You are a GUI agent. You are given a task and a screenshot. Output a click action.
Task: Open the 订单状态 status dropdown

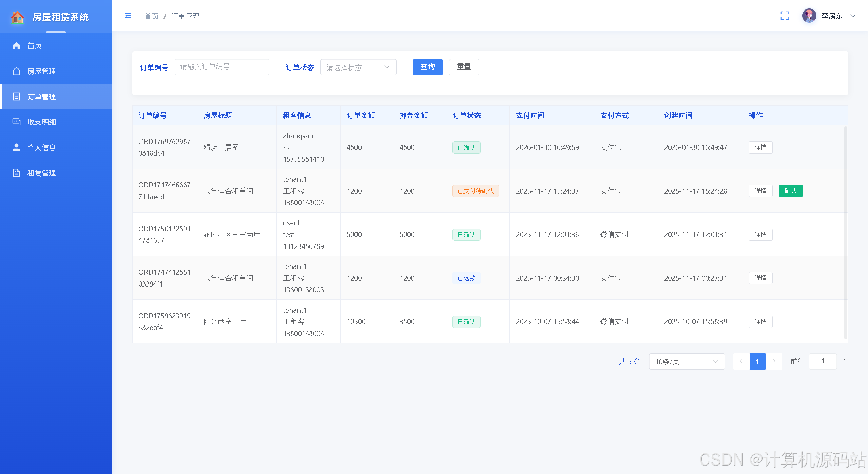click(358, 67)
